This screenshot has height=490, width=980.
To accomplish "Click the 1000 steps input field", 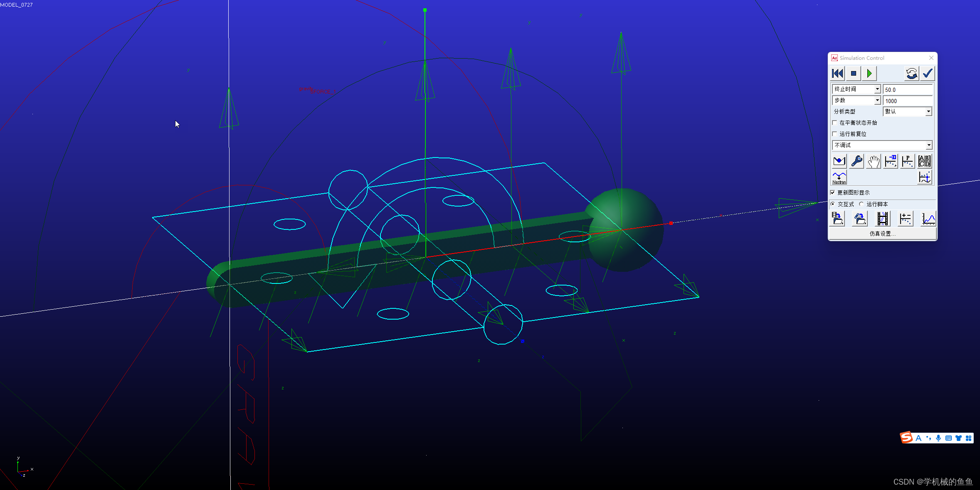I will [907, 101].
